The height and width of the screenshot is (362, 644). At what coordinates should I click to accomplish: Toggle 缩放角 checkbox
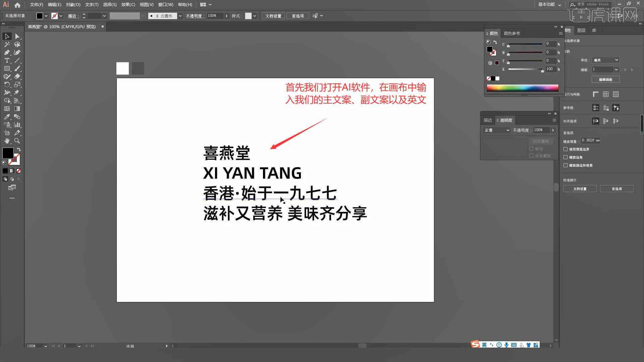tap(566, 157)
